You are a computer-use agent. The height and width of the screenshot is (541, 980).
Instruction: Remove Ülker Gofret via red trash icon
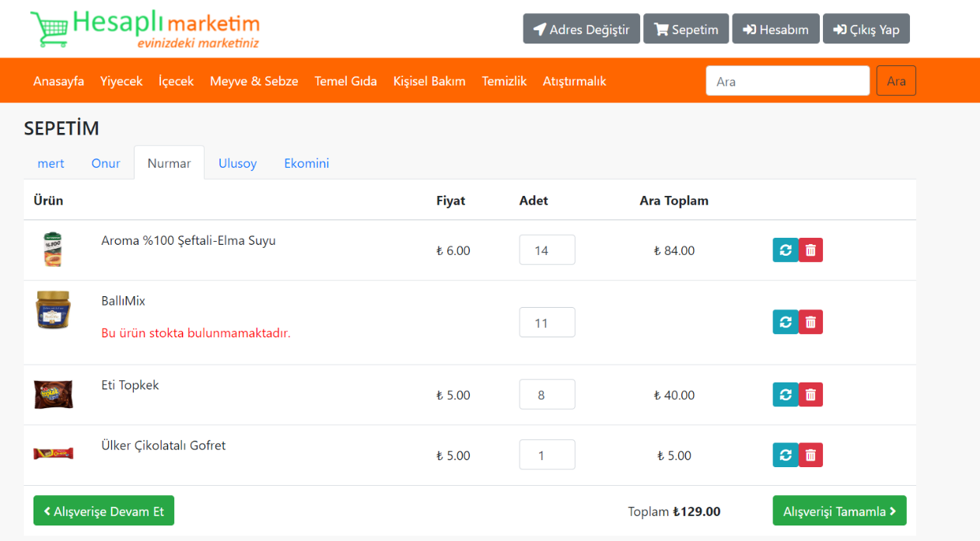pos(810,454)
